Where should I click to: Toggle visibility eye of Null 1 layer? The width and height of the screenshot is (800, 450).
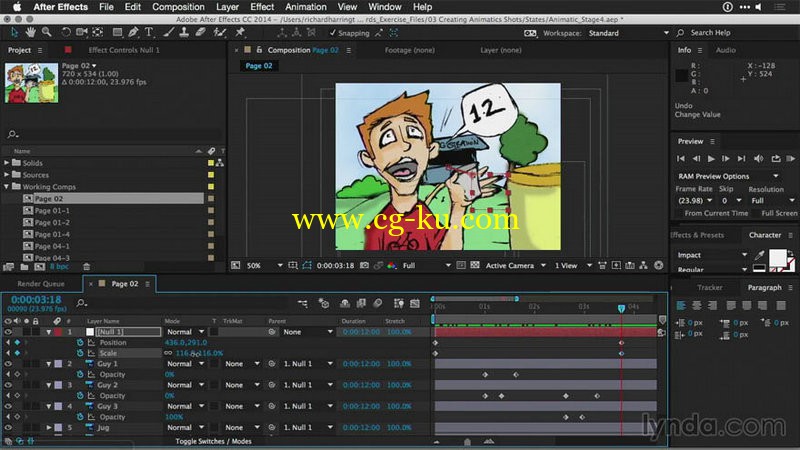click(8, 332)
